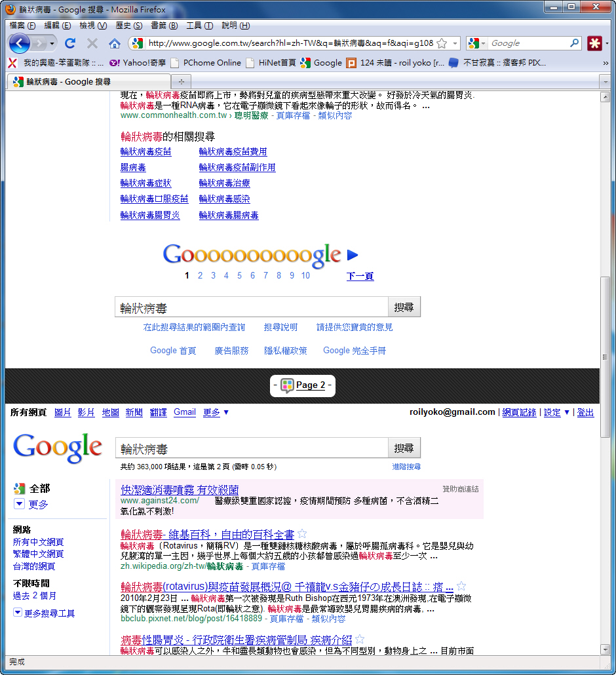This screenshot has height=675, width=616.
Task: Open the Google bookmark in bookmarks bar
Action: pos(322,63)
